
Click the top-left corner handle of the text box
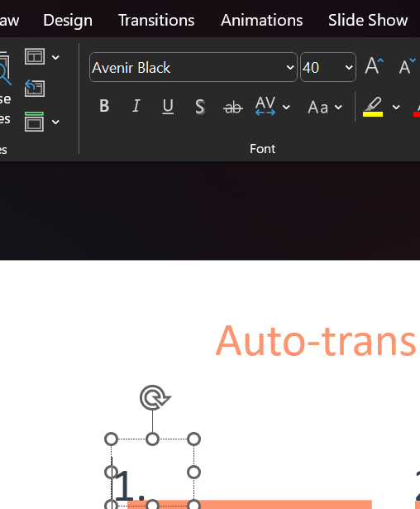tap(112, 439)
